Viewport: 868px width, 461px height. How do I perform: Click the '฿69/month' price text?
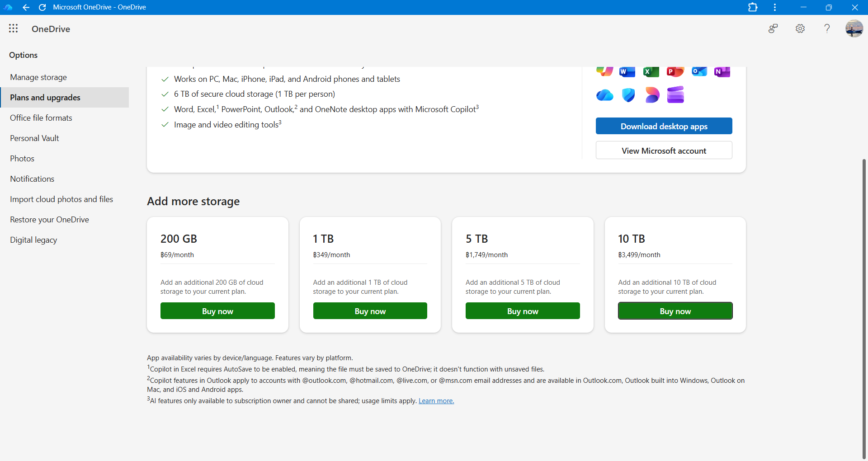[x=177, y=255]
